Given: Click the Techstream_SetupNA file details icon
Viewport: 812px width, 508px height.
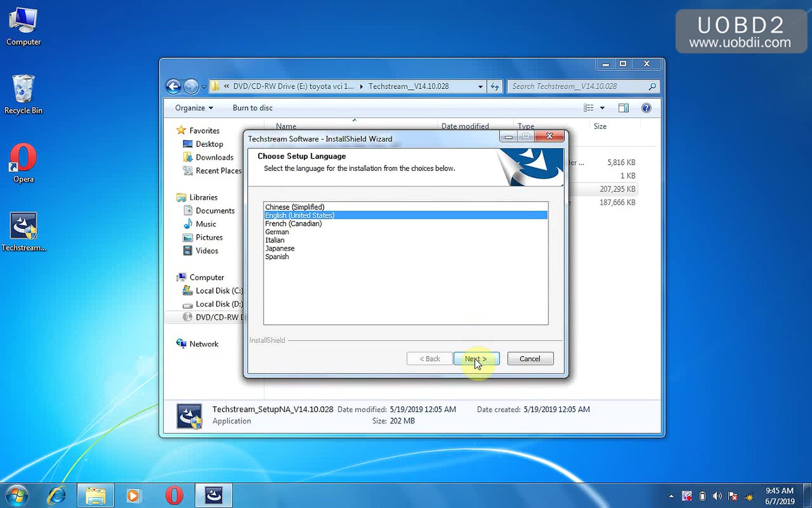Looking at the screenshot, I should tap(189, 416).
